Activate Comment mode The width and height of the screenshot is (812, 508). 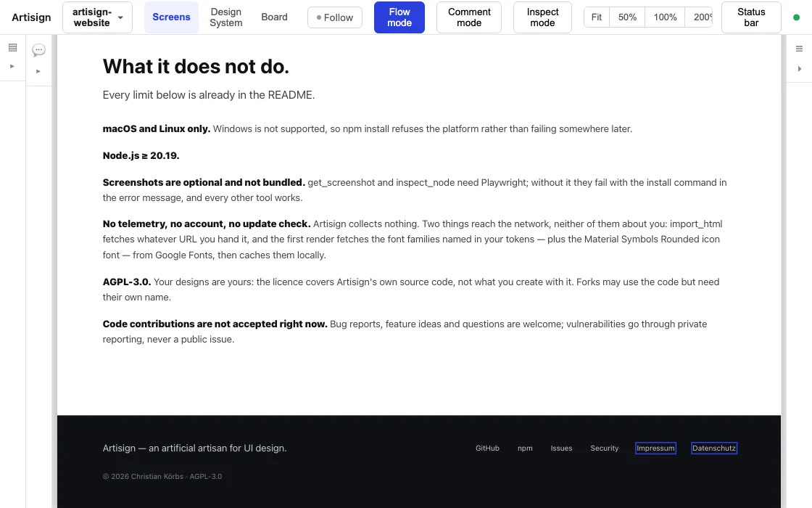(469, 17)
